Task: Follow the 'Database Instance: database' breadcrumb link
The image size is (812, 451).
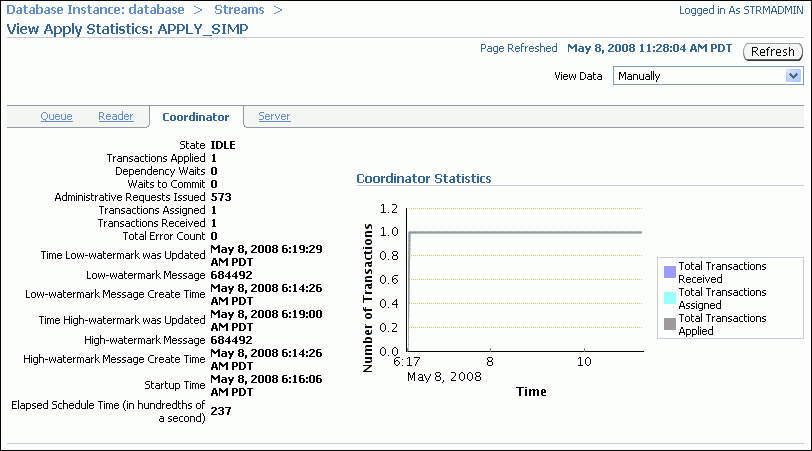Action: (x=95, y=10)
